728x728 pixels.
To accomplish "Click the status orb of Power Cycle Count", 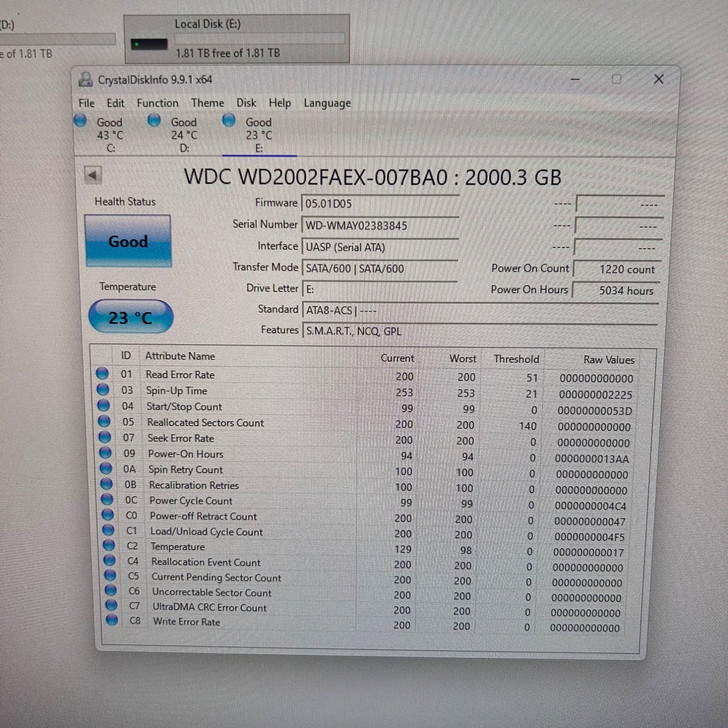I will pos(107,499).
